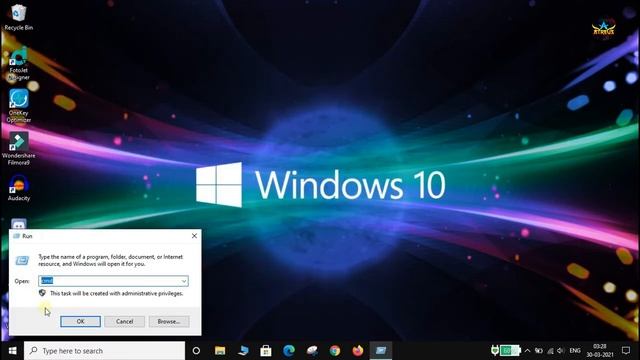This screenshot has height=360, width=640.
Task: Open Microsoft Store from the taskbar
Action: pyautogui.click(x=266, y=351)
